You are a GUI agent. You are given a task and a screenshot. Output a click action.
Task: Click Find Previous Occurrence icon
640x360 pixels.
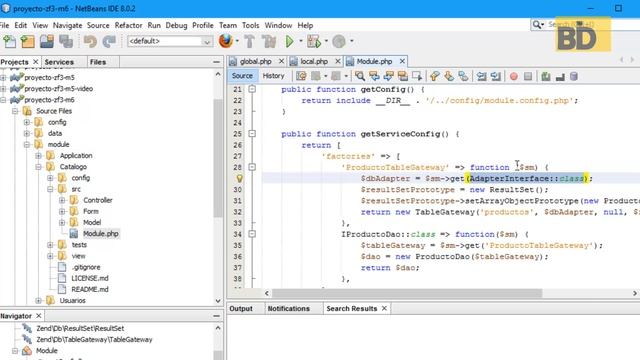(374, 76)
